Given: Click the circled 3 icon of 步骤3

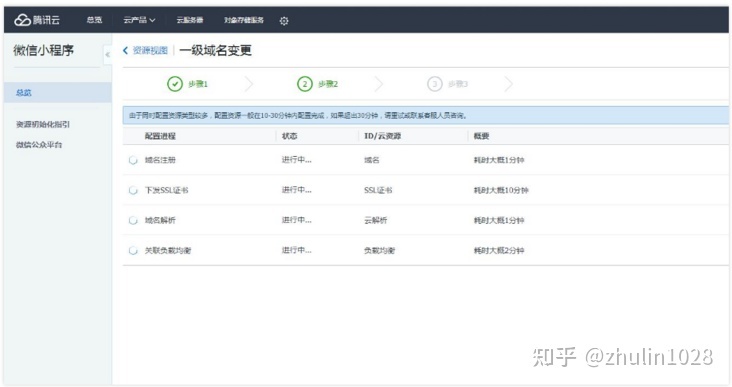Looking at the screenshot, I should pos(435,84).
